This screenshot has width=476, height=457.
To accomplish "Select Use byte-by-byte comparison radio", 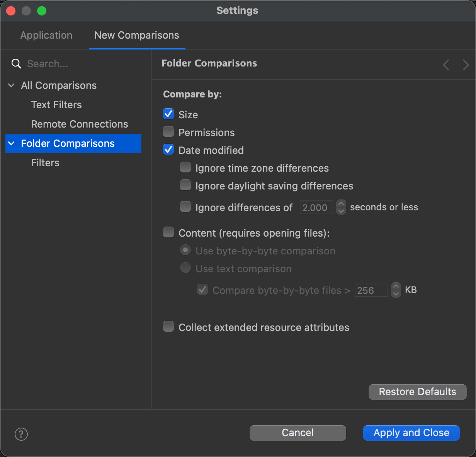I will pyautogui.click(x=185, y=250).
